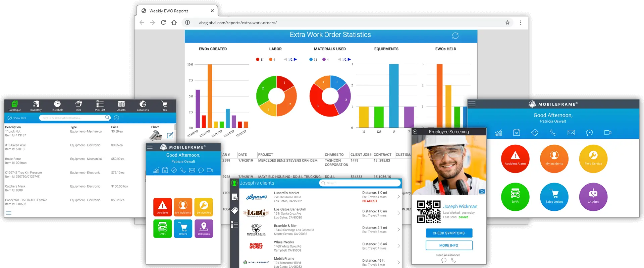Viewport: 644px width, 268px height.
Task: Open Lunardi's Market client details chevron
Action: pyautogui.click(x=398, y=197)
